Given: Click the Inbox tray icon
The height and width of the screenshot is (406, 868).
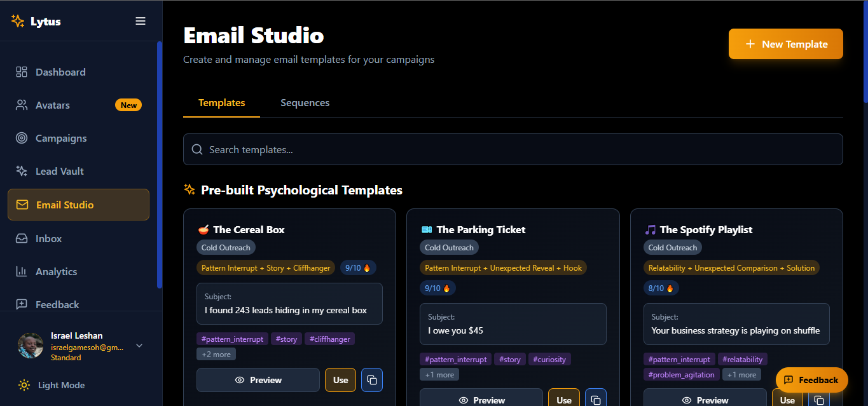Looking at the screenshot, I should tap(22, 238).
